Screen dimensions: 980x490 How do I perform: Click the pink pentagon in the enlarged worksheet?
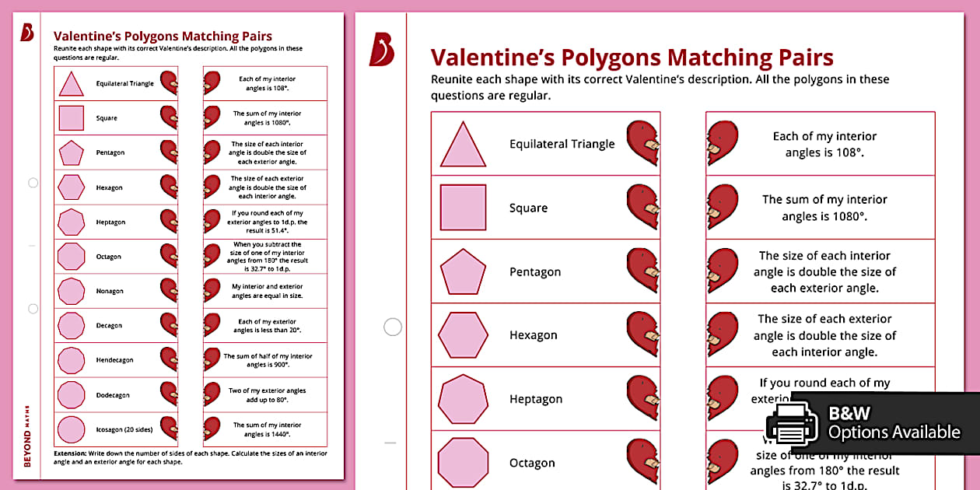463,272
